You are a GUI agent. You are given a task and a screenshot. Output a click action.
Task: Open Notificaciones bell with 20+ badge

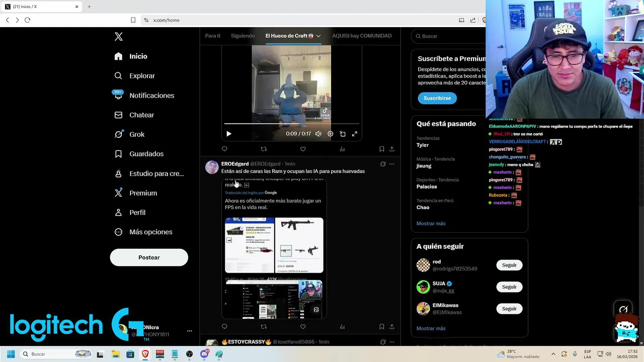[x=118, y=95]
